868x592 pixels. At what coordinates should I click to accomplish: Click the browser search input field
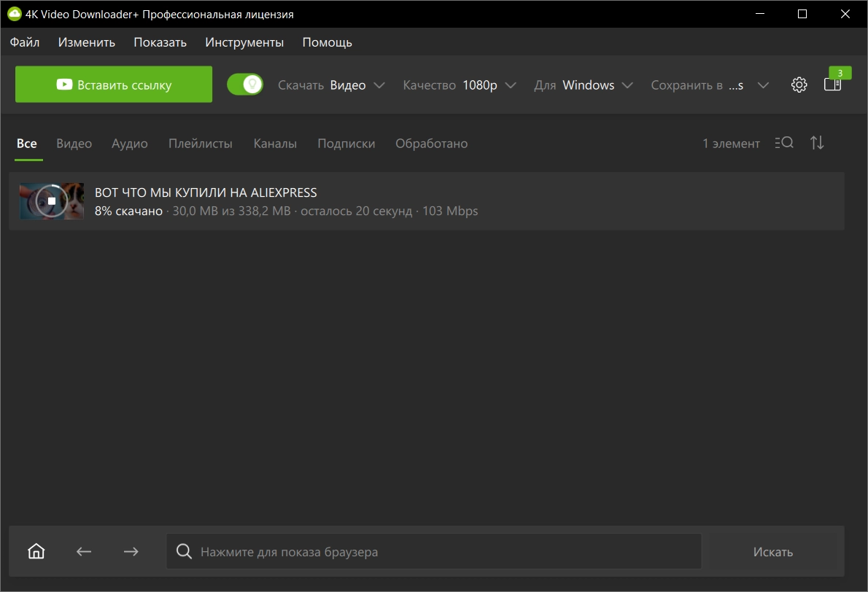433,551
